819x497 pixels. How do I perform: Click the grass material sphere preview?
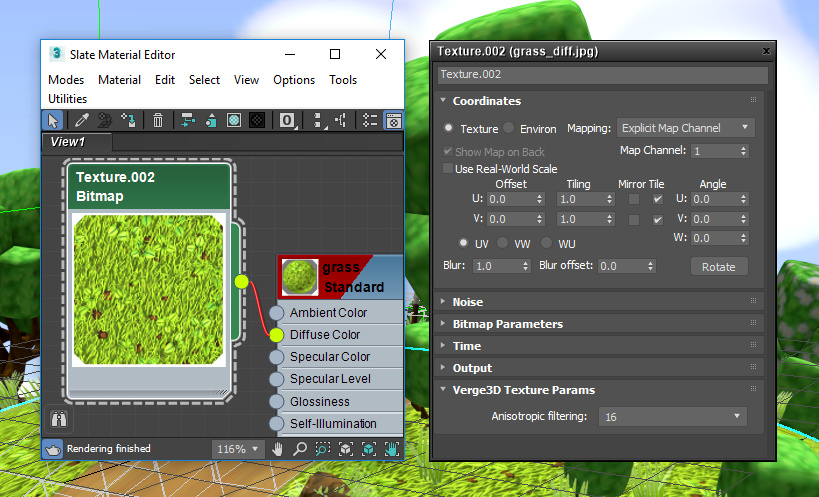point(300,277)
